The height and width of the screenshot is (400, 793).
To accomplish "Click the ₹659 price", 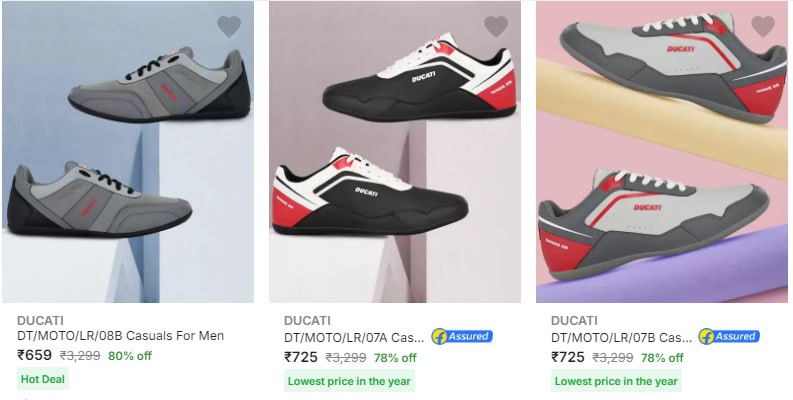I will (x=35, y=355).
